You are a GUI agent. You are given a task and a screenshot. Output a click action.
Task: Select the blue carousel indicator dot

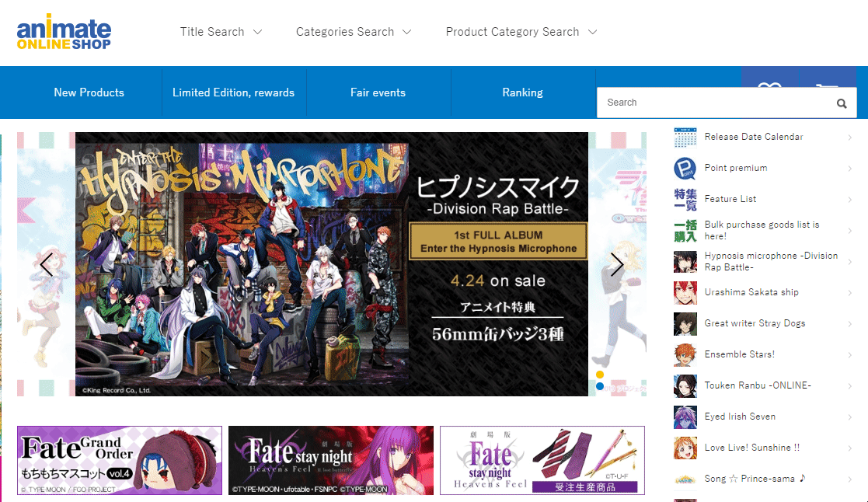pyautogui.click(x=599, y=386)
